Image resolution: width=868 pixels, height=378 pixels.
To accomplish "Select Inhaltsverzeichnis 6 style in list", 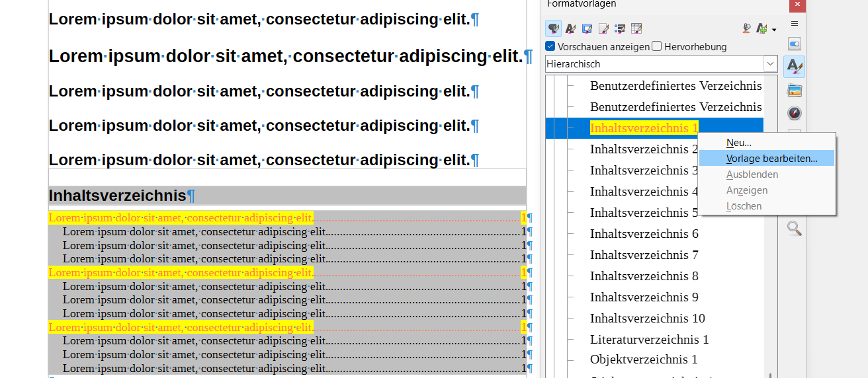I will tap(644, 234).
